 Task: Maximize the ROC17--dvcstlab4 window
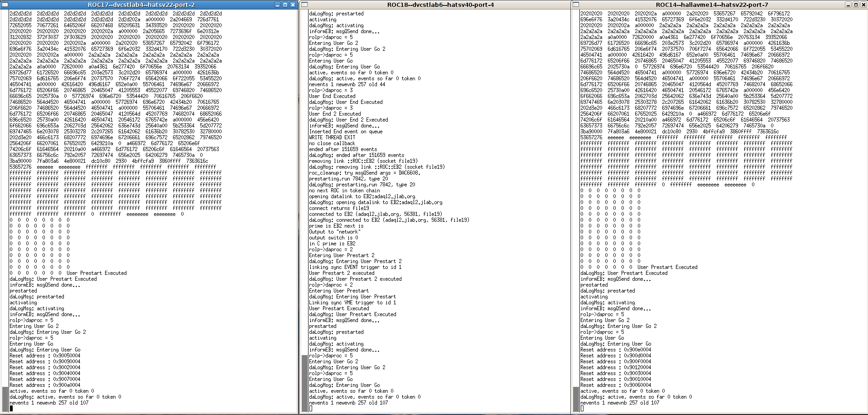[285, 5]
